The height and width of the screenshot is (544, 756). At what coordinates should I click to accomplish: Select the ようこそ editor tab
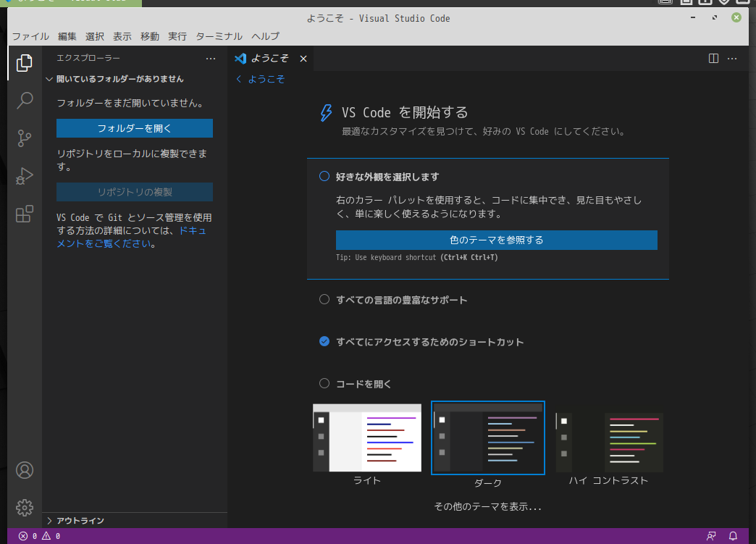point(271,59)
